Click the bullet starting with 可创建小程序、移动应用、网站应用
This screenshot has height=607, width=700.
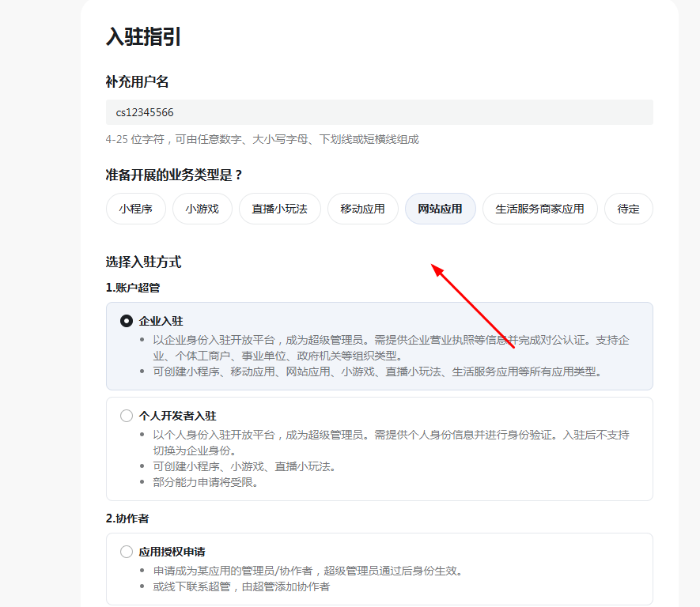pos(377,371)
